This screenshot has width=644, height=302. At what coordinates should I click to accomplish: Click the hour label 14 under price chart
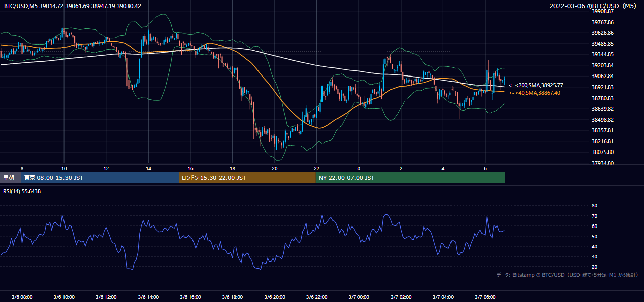tap(148, 168)
